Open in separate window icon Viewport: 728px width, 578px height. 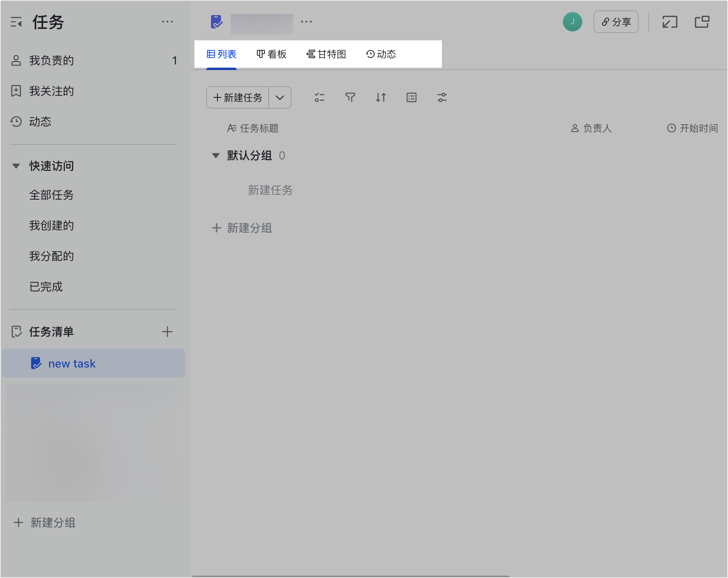tap(702, 22)
